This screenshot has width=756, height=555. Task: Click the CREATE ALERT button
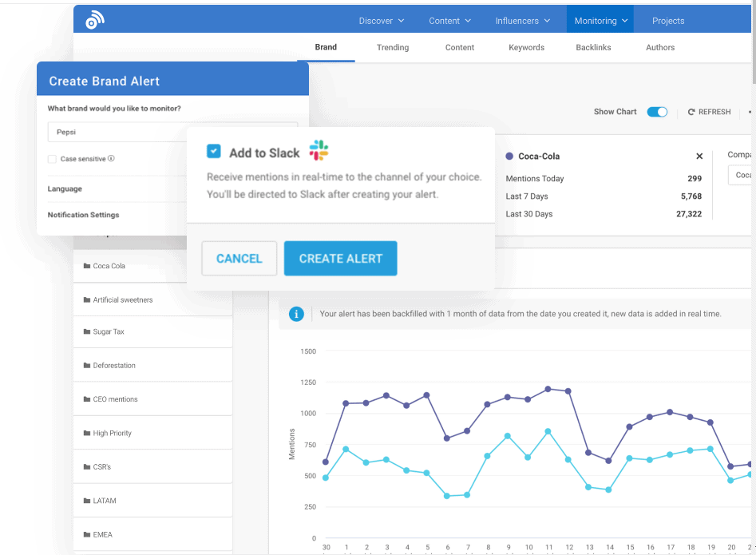pyautogui.click(x=340, y=258)
